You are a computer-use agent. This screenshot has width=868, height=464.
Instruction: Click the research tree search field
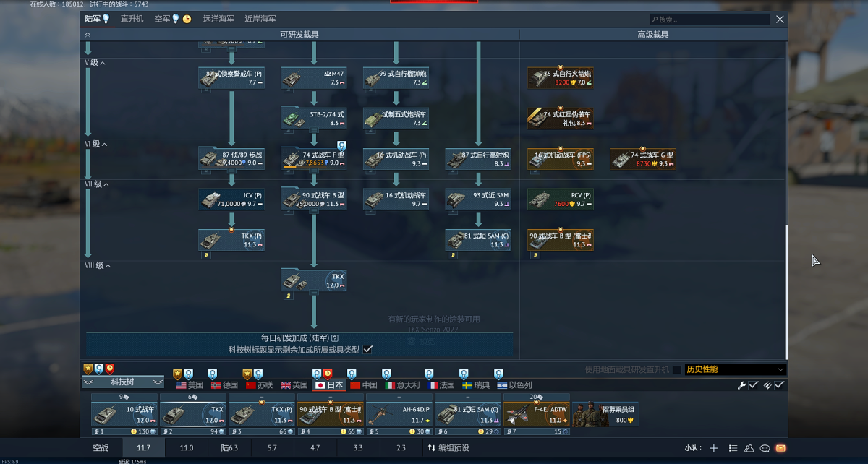point(710,20)
